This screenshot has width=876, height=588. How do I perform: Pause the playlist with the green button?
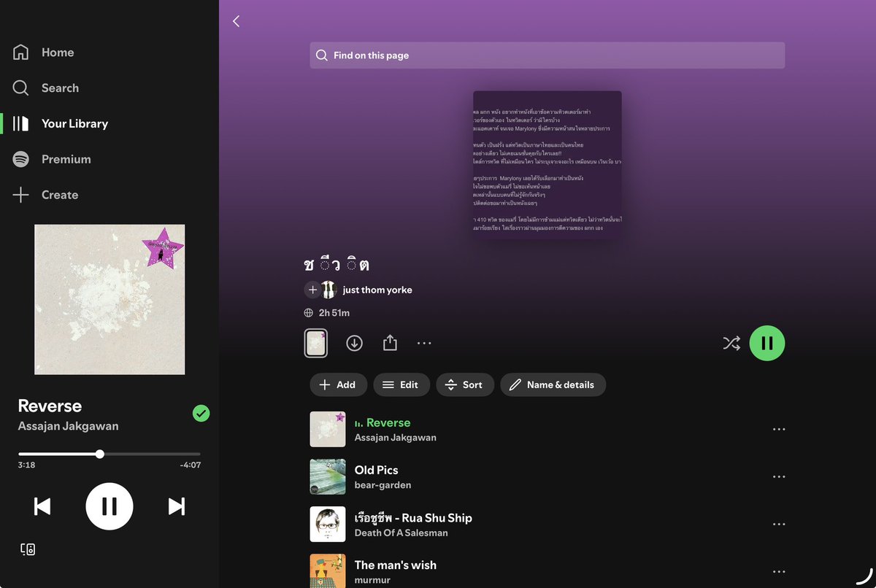pyautogui.click(x=767, y=343)
